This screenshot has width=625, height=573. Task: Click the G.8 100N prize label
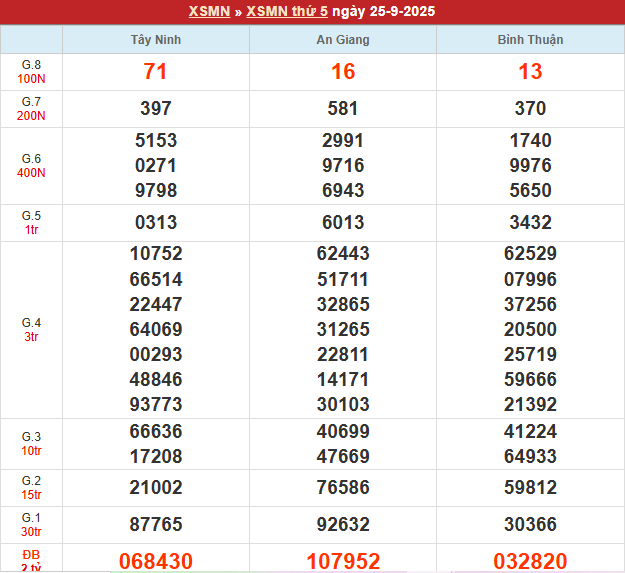click(x=31, y=71)
